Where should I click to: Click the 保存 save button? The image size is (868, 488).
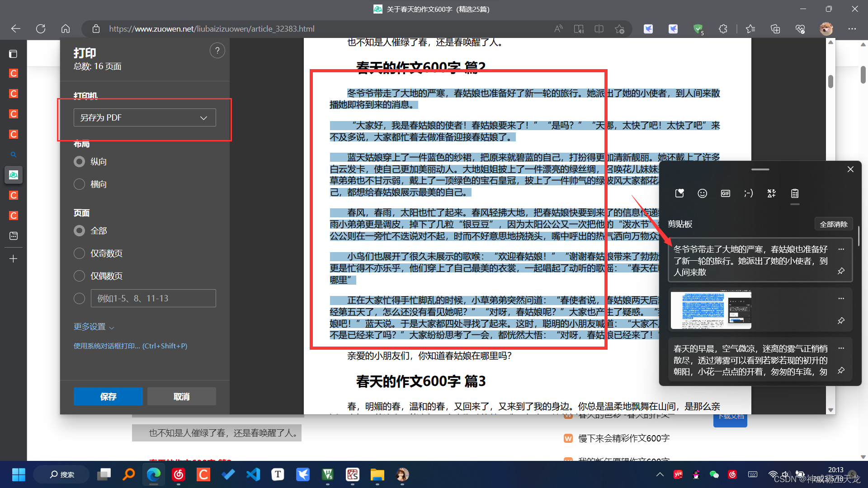click(x=108, y=396)
